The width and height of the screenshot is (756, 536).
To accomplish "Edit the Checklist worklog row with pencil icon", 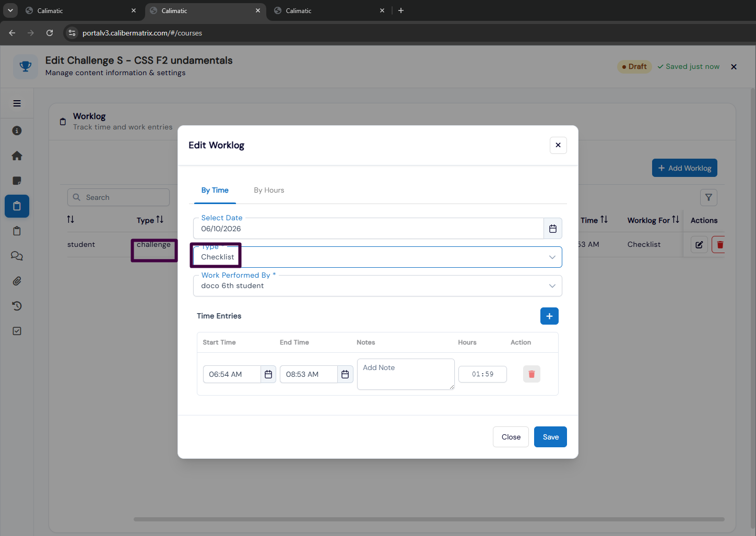I will tap(699, 244).
